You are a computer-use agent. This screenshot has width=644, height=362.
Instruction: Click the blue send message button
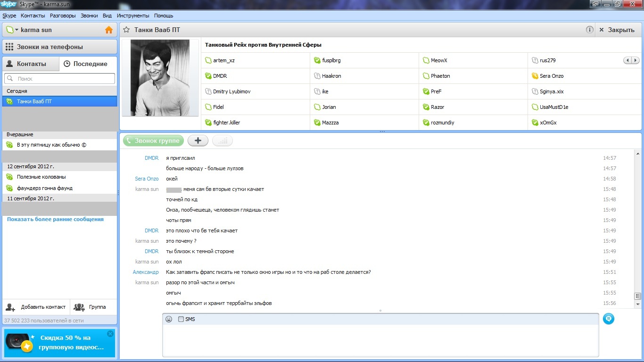click(x=609, y=319)
